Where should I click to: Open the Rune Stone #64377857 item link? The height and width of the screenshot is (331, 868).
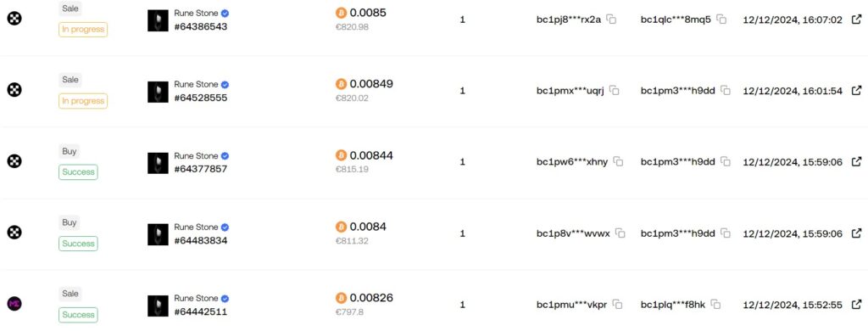pyautogui.click(x=202, y=162)
